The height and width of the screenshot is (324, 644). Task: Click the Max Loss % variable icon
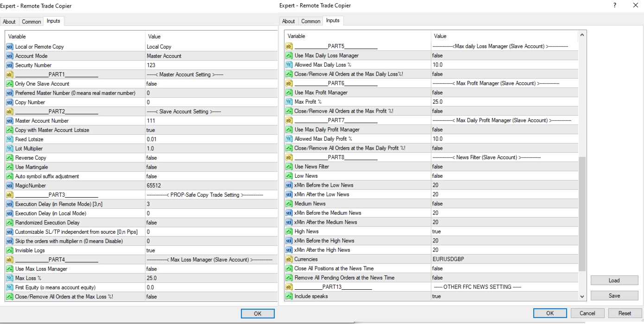[10, 278]
